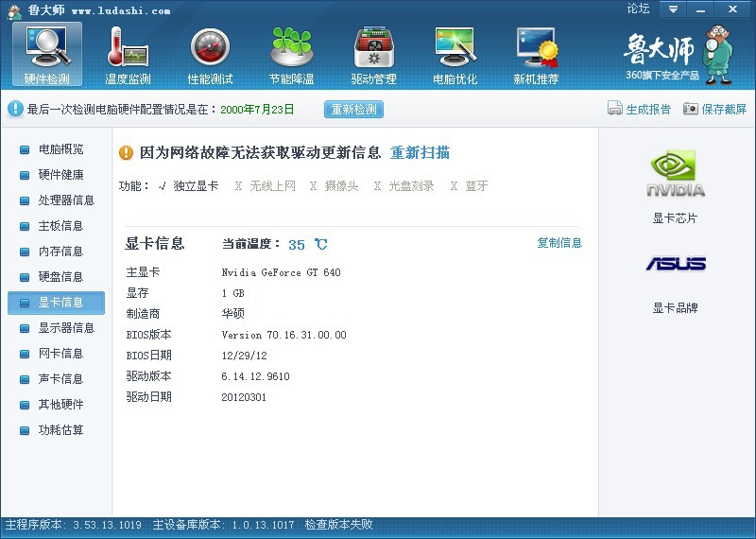756x539 pixels.
Task: Click the 重新扫描 rescan link
Action: [420, 153]
